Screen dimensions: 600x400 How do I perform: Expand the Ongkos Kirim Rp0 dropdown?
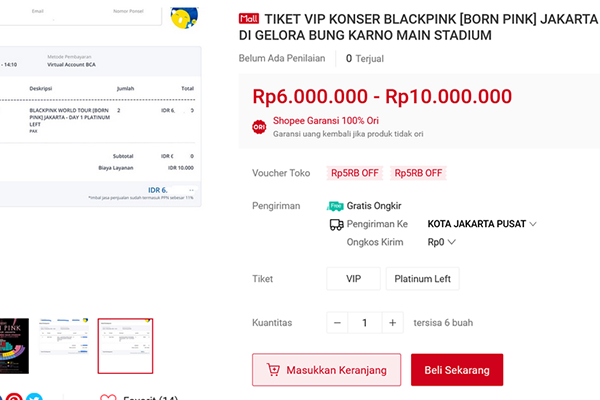452,242
